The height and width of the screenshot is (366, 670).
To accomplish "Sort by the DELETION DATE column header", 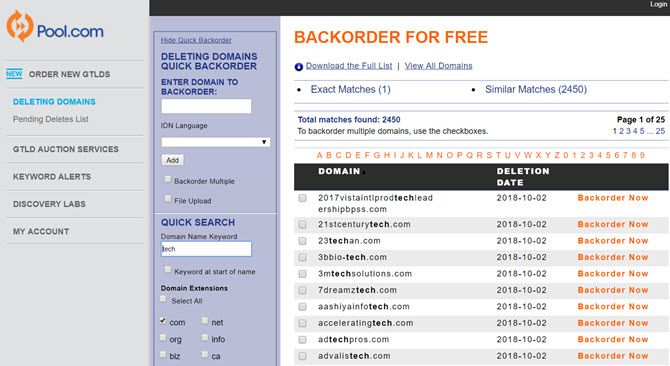I will [x=523, y=177].
